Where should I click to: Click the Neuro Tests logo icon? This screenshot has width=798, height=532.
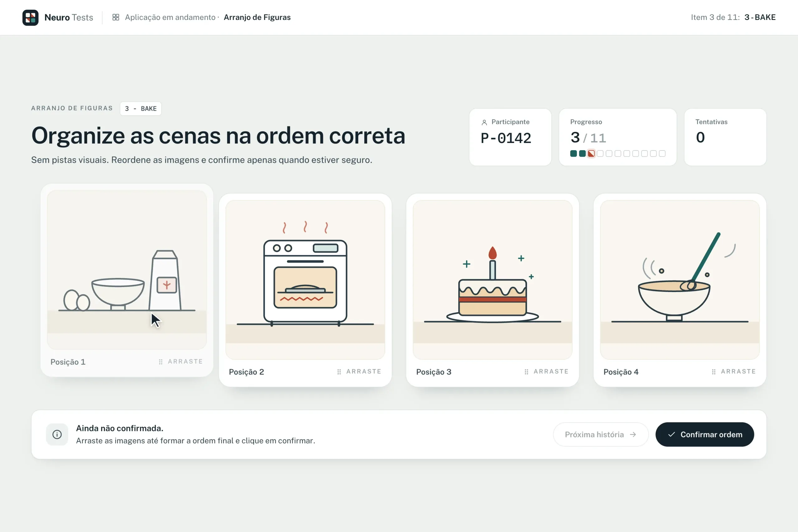coord(30,17)
